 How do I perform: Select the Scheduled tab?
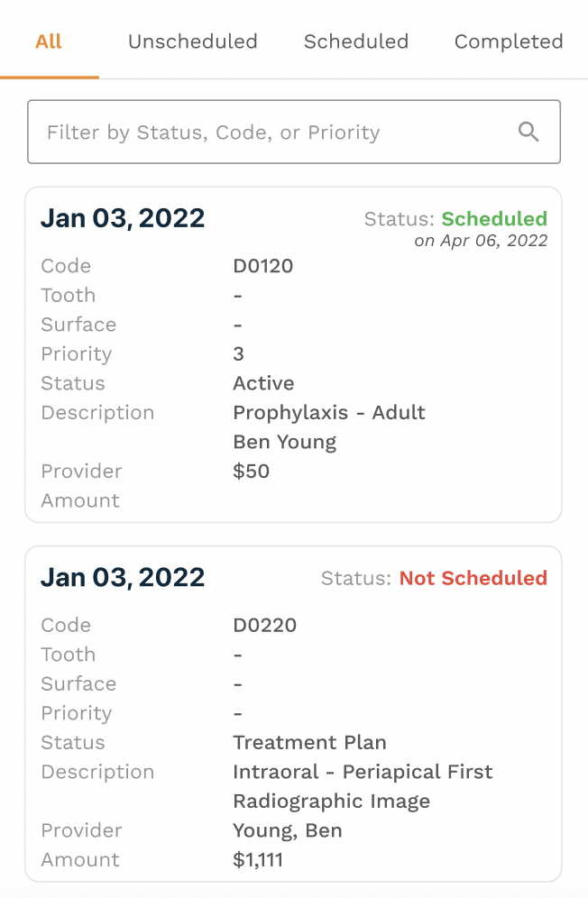[x=356, y=41]
